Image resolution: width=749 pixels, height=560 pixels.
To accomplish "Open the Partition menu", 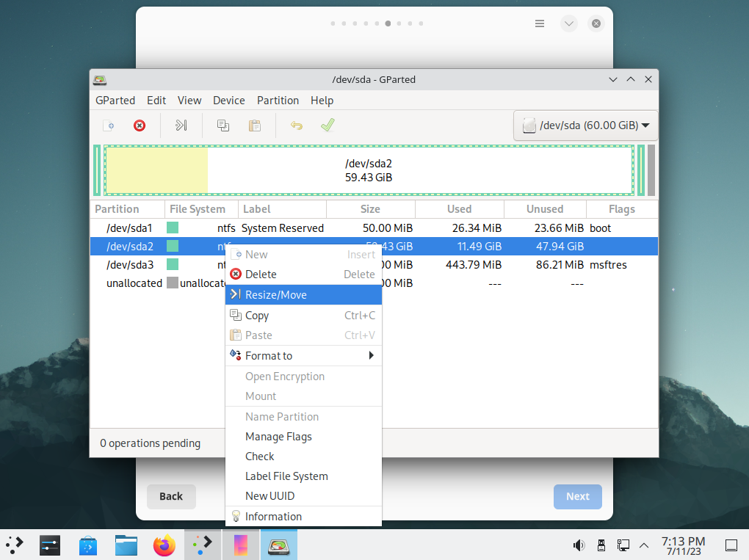I will point(278,100).
